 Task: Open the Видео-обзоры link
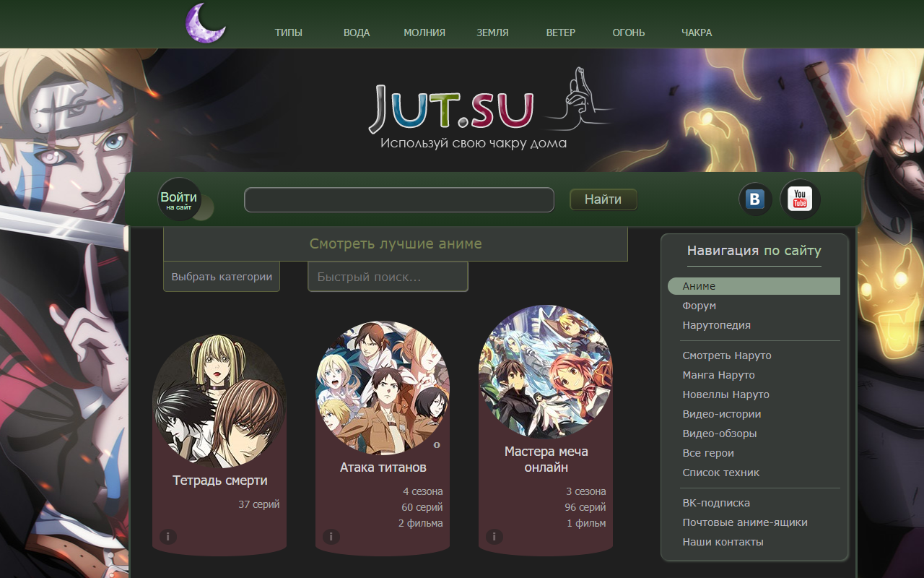[x=720, y=433]
